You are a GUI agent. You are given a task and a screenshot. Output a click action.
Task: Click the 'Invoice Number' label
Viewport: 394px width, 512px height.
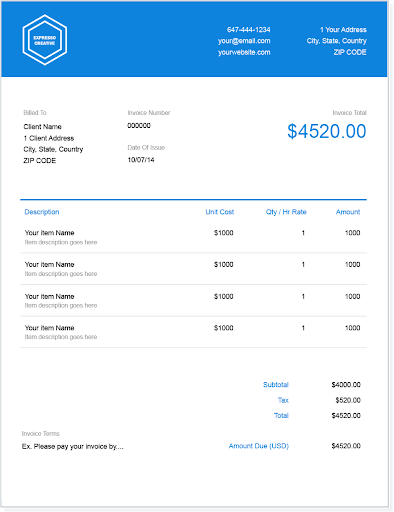pos(149,113)
